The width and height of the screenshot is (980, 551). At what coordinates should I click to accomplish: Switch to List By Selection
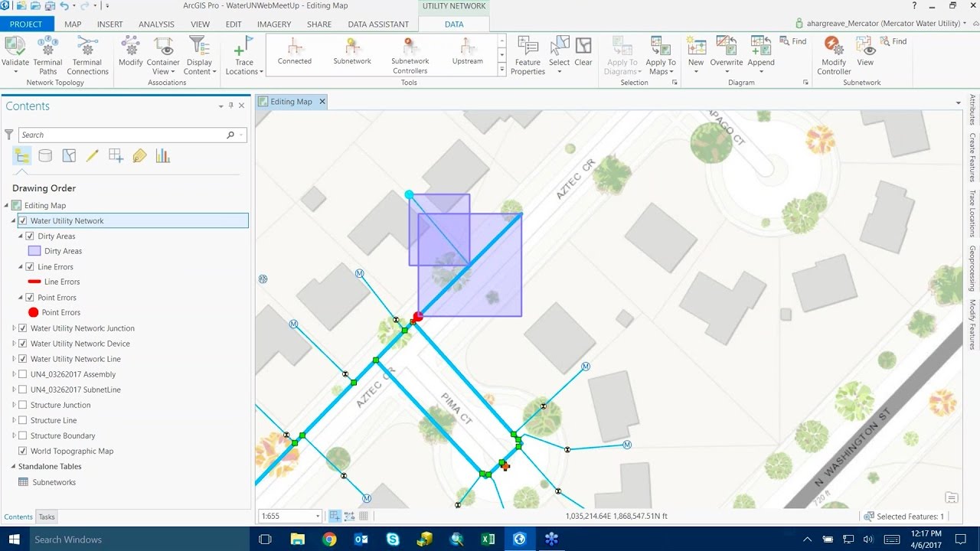pyautogui.click(x=69, y=156)
